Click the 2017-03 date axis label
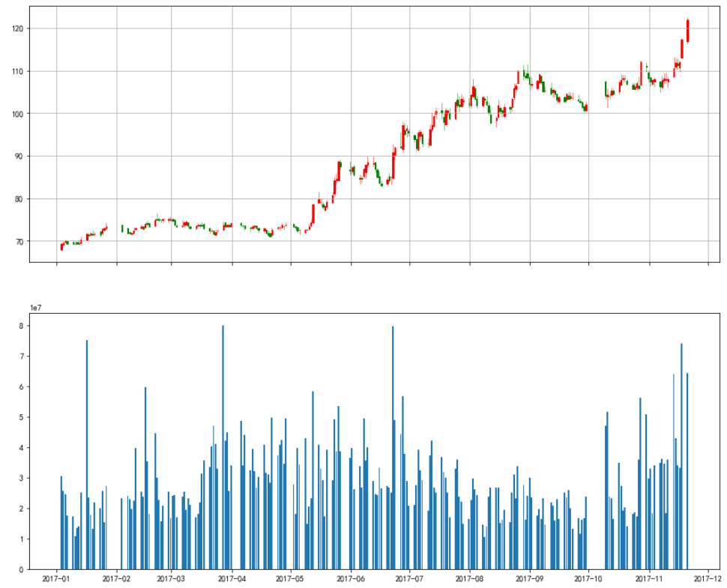This screenshot has height=588, width=727. coord(171,579)
